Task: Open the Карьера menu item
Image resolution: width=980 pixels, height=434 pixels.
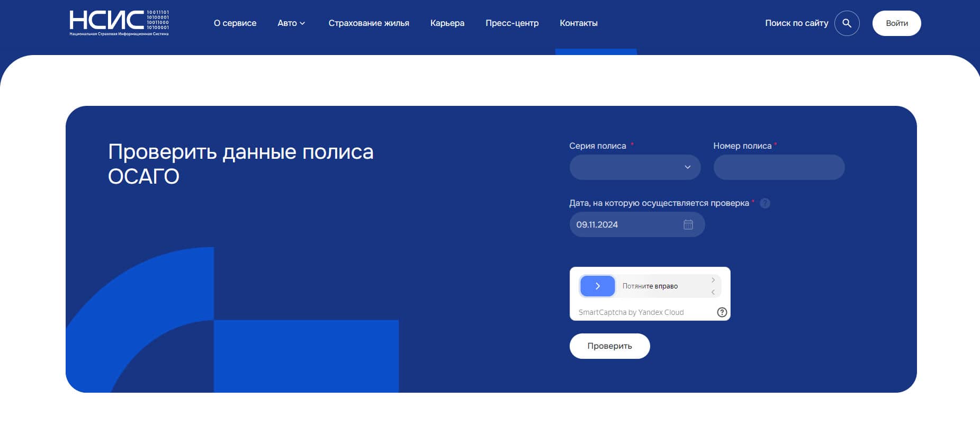Action: pyautogui.click(x=447, y=23)
